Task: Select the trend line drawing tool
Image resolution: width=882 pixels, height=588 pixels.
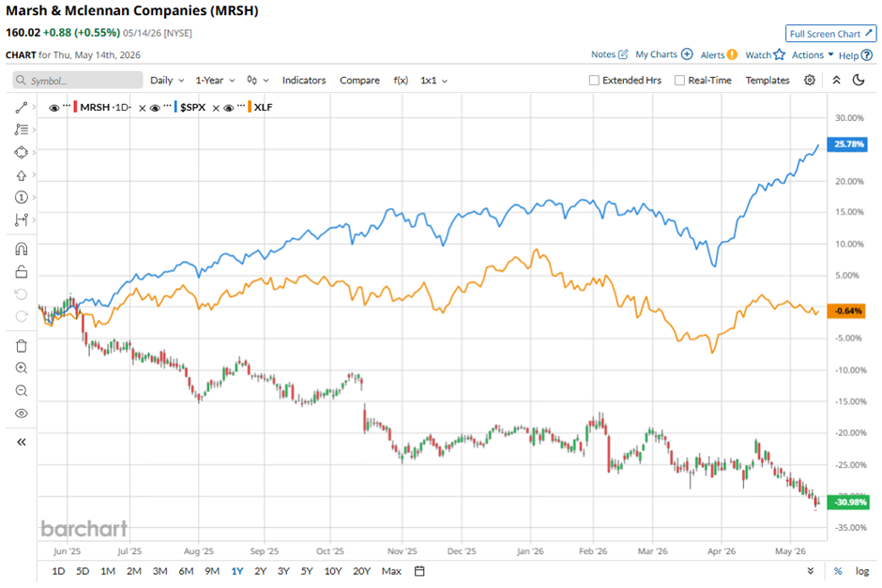Action: click(22, 107)
